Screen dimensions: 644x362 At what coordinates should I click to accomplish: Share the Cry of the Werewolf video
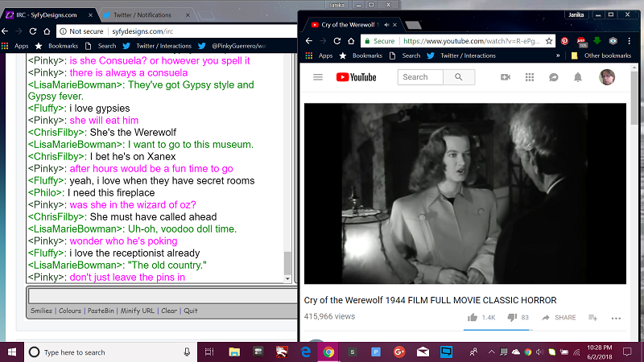pyautogui.click(x=559, y=317)
